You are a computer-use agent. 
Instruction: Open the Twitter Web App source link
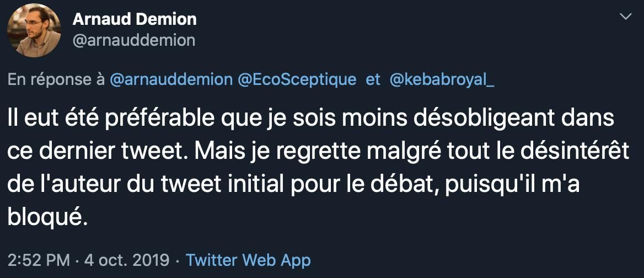tap(248, 260)
